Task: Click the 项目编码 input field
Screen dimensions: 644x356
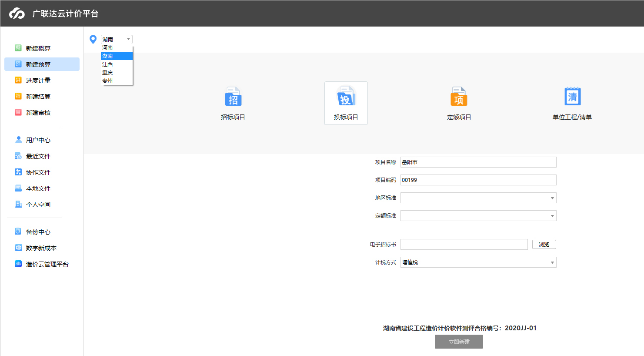Action: (478, 180)
